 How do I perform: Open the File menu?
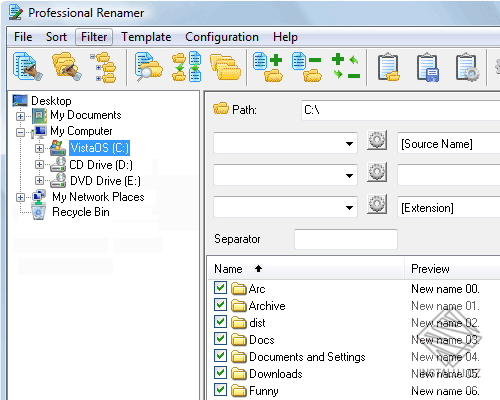tap(23, 37)
